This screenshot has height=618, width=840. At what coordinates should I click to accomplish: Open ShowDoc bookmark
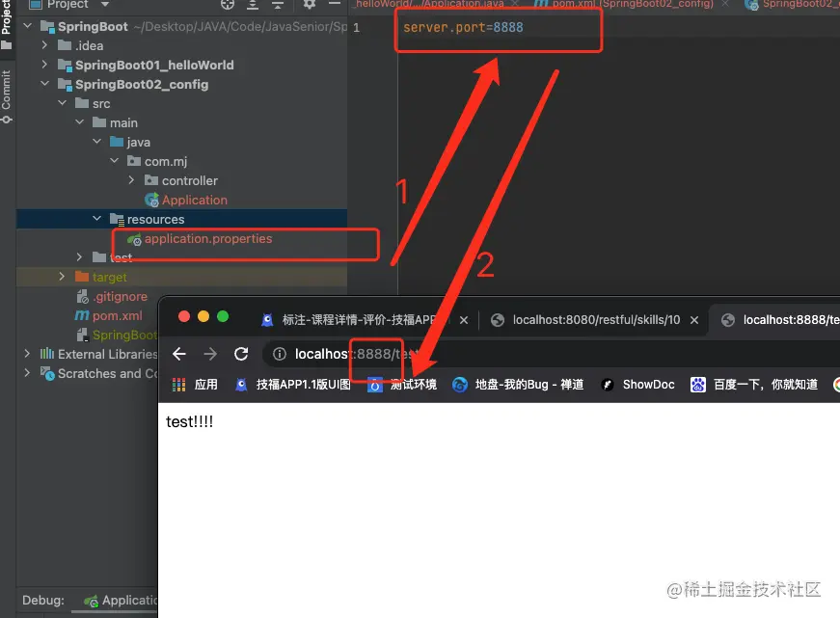637,385
